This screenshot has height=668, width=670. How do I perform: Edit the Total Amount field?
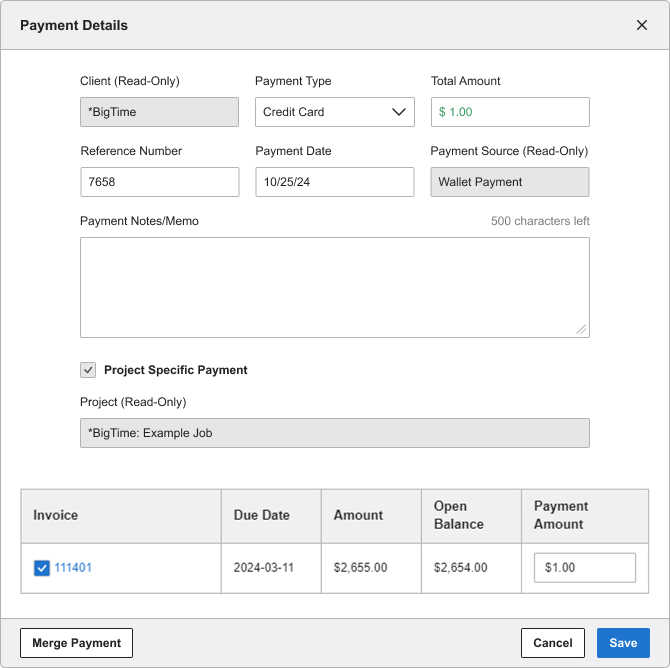tap(510, 112)
